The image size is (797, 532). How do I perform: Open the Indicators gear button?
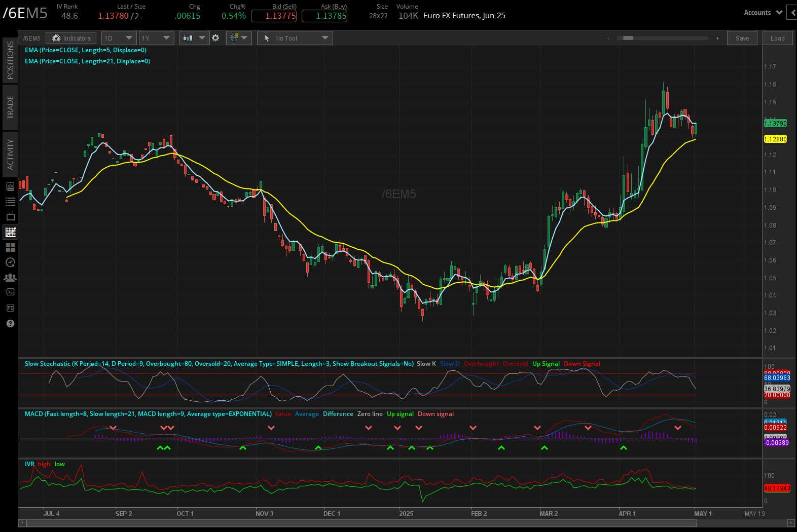coord(71,38)
